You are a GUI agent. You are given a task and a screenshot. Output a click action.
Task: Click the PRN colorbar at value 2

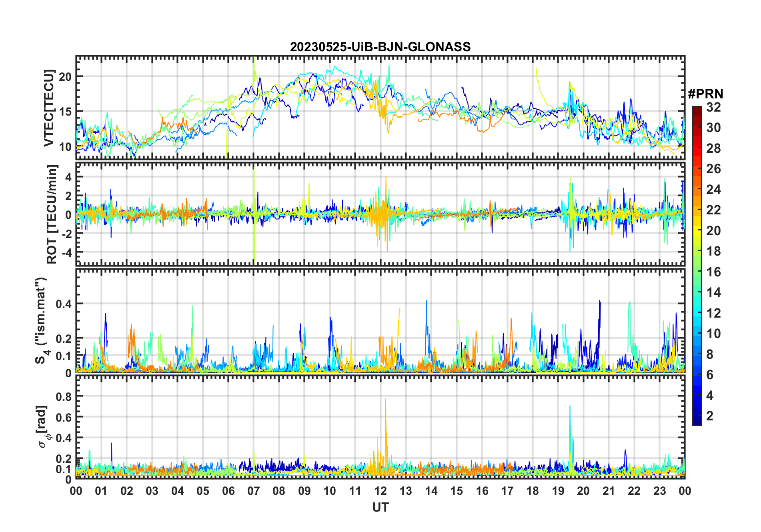point(697,416)
